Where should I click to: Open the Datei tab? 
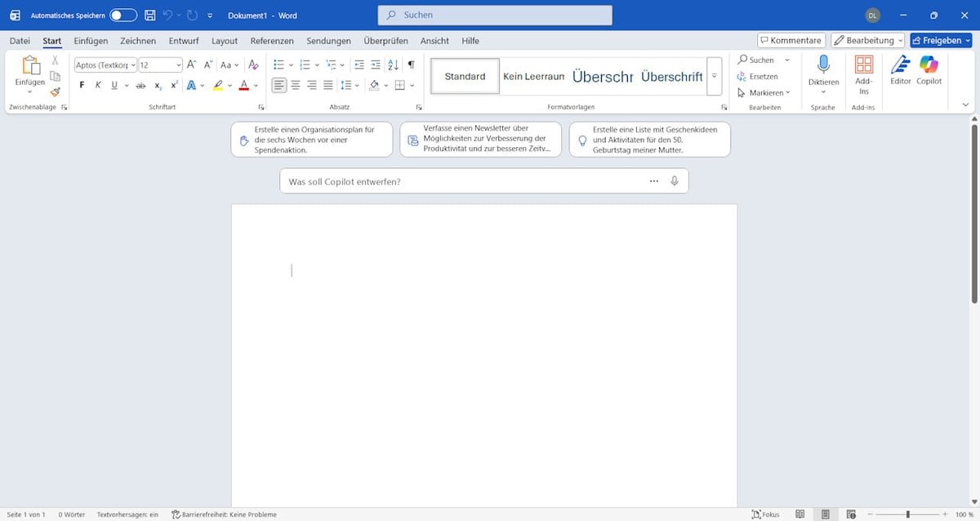pyautogui.click(x=20, y=41)
